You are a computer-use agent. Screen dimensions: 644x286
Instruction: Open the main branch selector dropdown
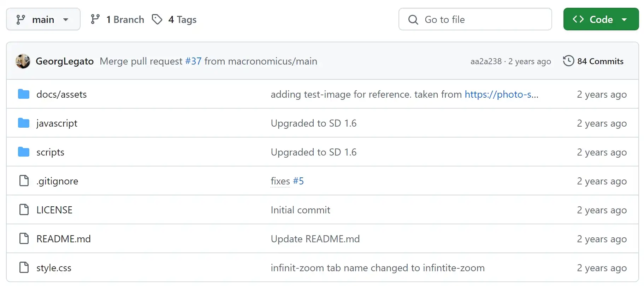(43, 19)
